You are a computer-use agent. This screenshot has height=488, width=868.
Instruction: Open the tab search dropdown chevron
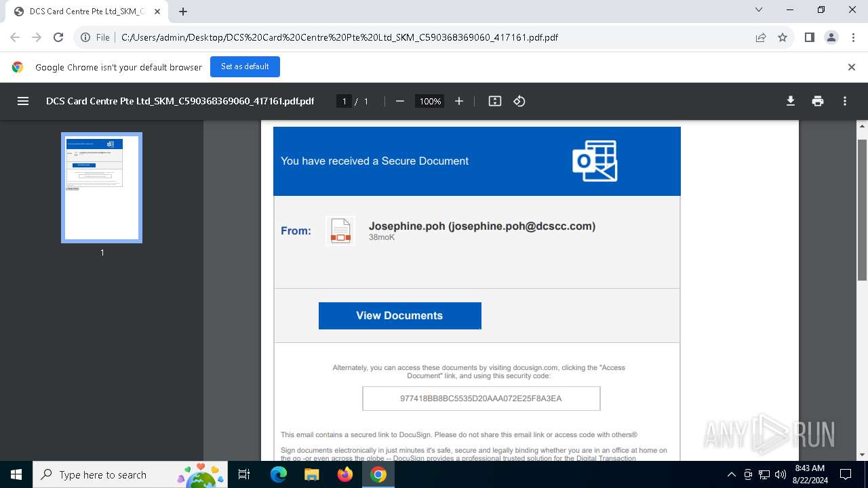tap(759, 9)
